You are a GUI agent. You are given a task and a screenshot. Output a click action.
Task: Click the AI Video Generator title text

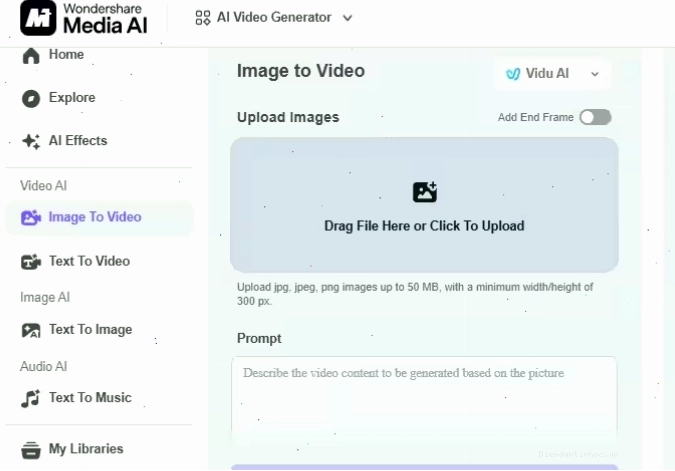pos(274,17)
